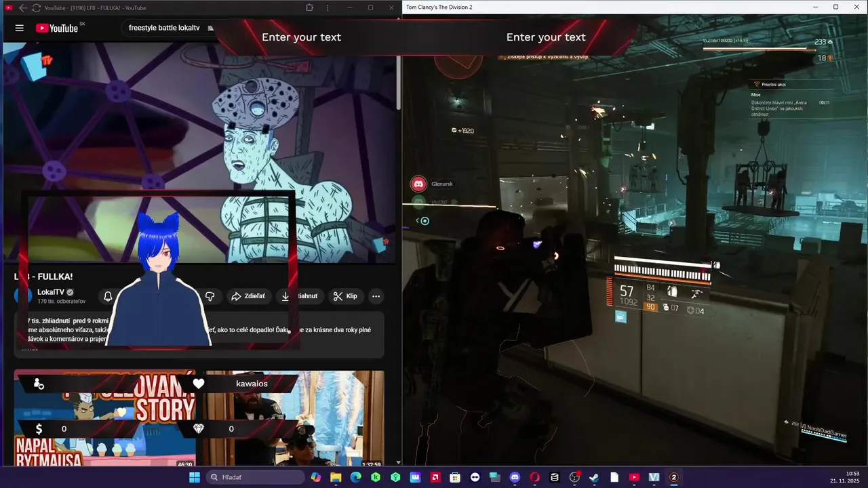Go to YouTube home via the logo
The image size is (868, 488).
coord(57,28)
